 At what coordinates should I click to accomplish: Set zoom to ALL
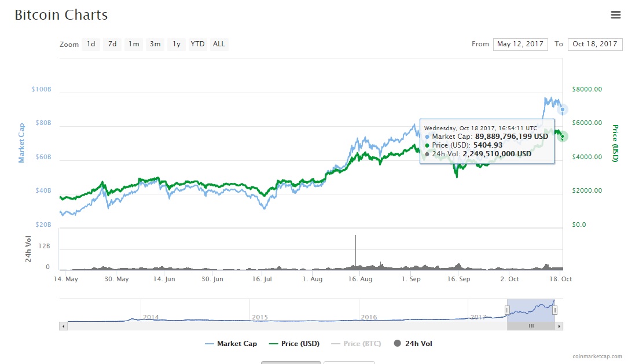pos(219,44)
